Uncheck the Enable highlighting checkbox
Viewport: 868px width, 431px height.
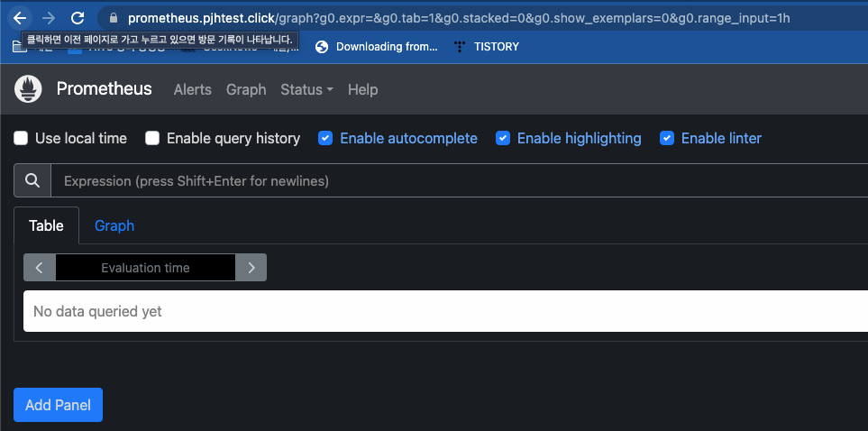click(x=503, y=138)
